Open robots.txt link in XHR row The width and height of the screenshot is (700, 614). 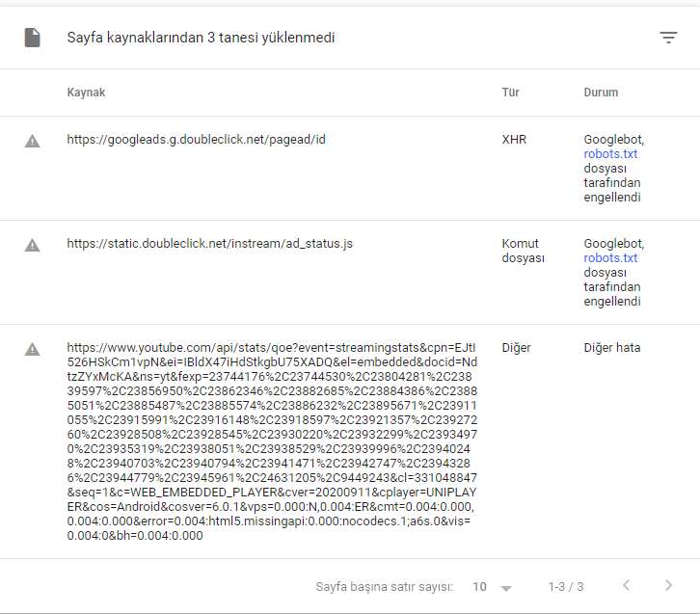point(610,154)
